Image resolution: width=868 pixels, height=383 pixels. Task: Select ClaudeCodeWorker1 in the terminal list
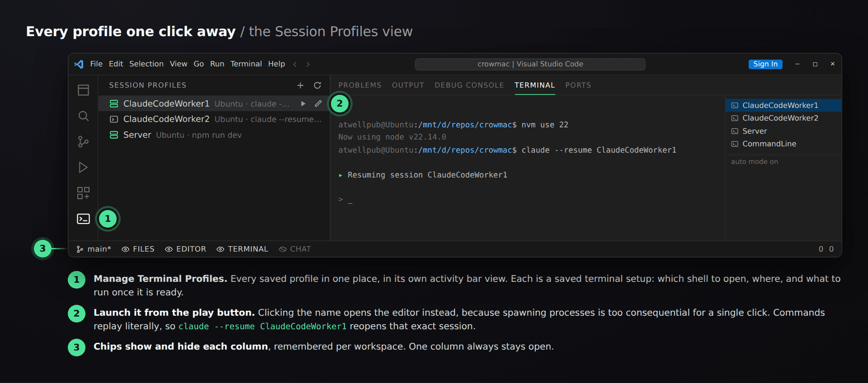click(x=783, y=105)
